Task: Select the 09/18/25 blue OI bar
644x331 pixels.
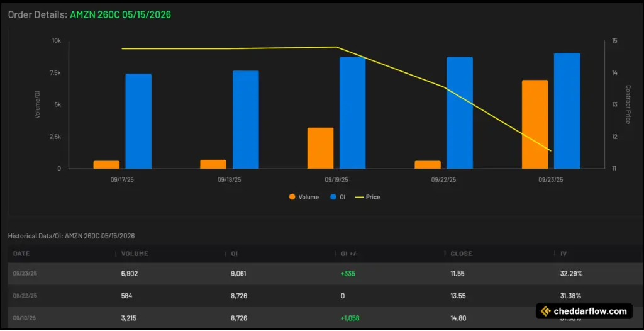Action: tap(246, 120)
